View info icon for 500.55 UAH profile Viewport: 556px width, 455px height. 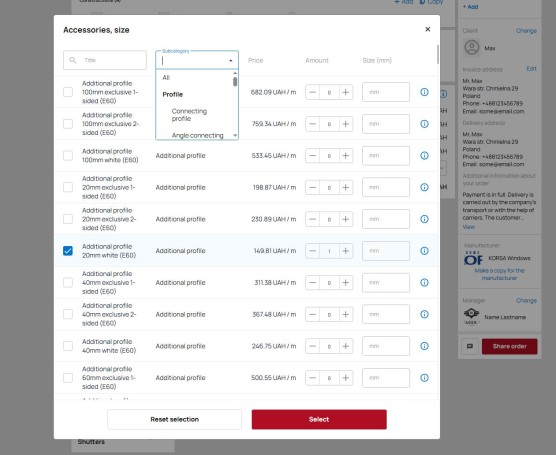coord(424,378)
